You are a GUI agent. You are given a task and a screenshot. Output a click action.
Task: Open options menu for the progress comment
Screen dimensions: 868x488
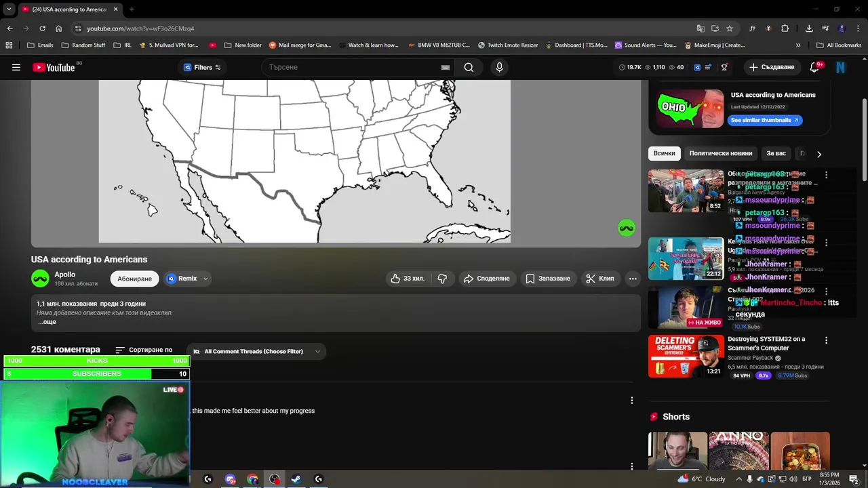(x=631, y=401)
